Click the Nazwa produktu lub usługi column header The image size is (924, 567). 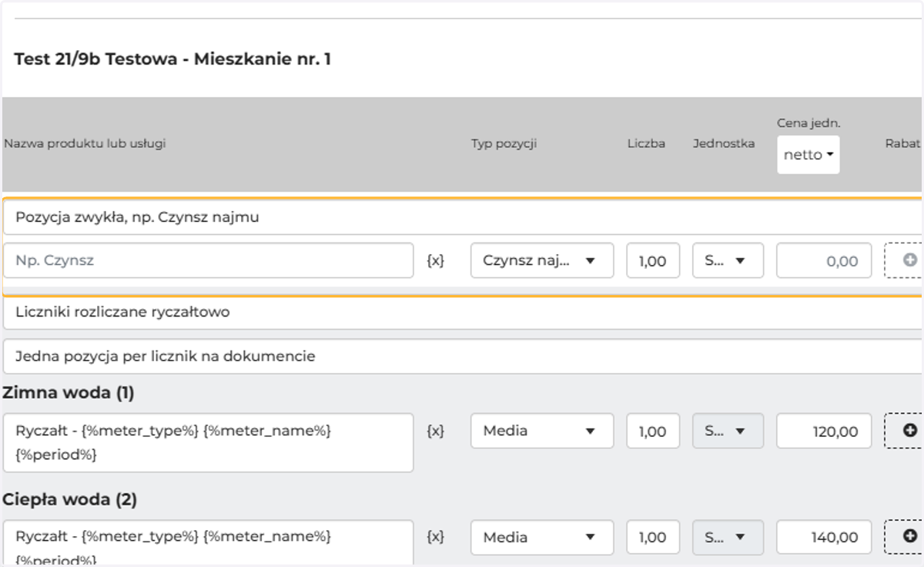pos(85,143)
